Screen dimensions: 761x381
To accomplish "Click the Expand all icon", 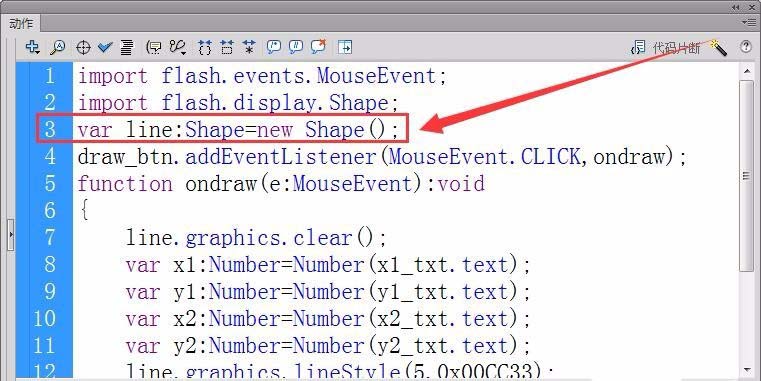I will coord(249,47).
